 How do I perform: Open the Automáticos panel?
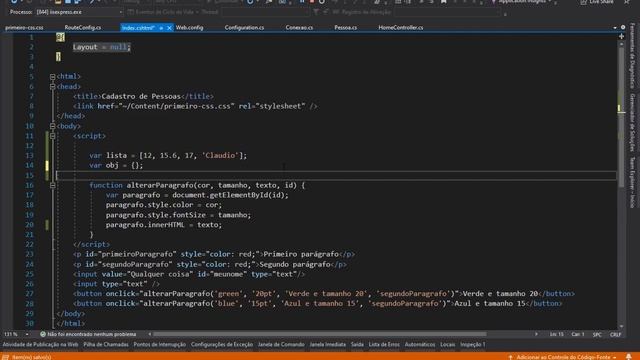coord(420,344)
